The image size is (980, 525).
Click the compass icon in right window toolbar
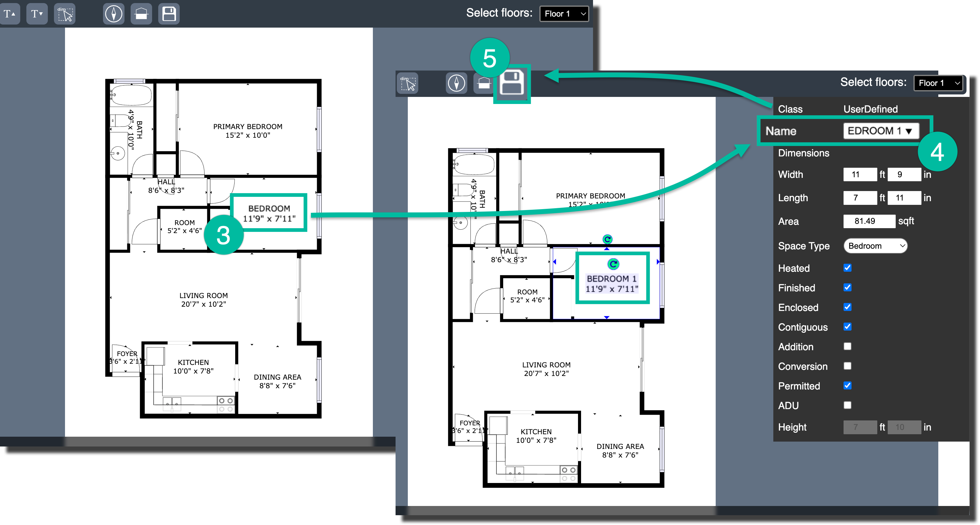(457, 83)
